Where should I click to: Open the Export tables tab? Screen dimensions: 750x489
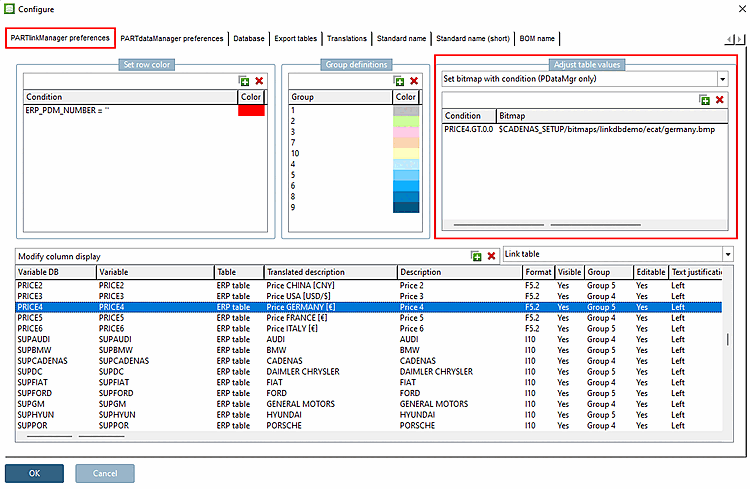(x=295, y=39)
